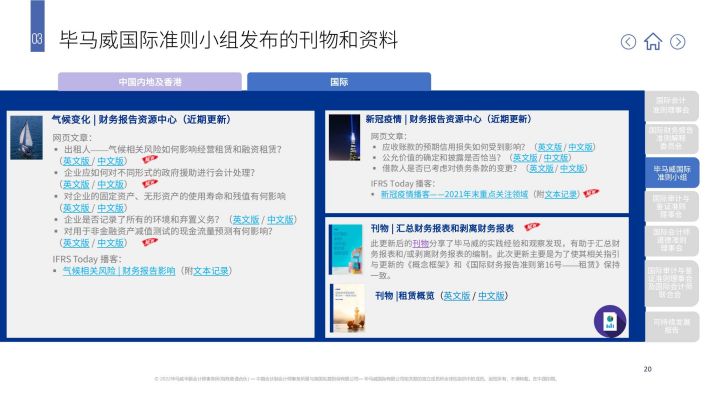Select 毕马威国际准则小组 side tab
Image resolution: width=710 pixels, height=399 pixels.
(672, 173)
